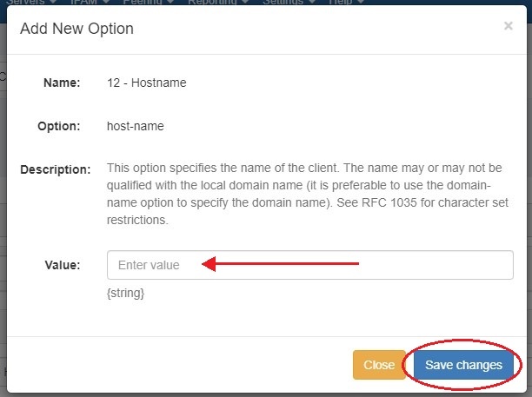The image size is (532, 397).
Task: Click the Value field label
Action: point(63,265)
